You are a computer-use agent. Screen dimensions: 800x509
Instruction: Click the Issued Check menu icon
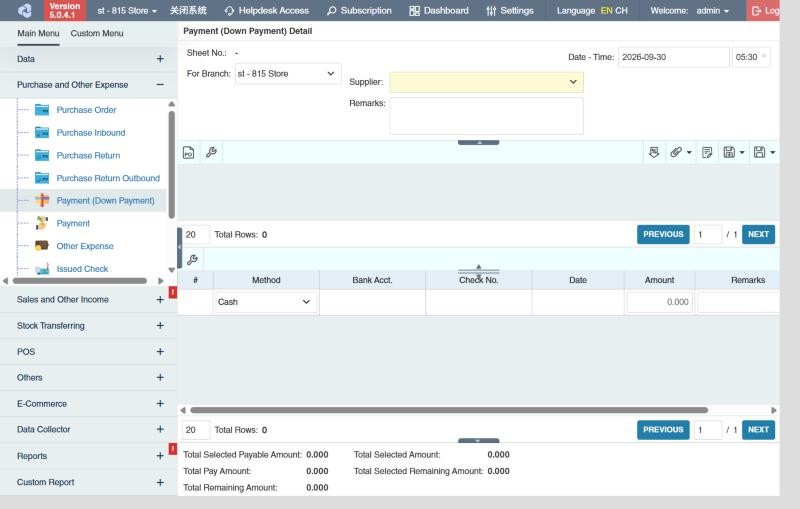[x=42, y=269]
